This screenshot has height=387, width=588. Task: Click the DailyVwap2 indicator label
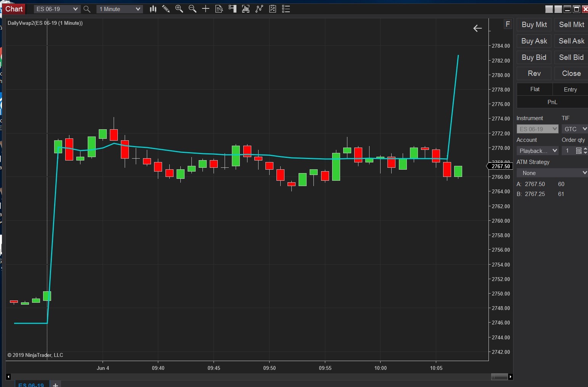click(x=45, y=23)
